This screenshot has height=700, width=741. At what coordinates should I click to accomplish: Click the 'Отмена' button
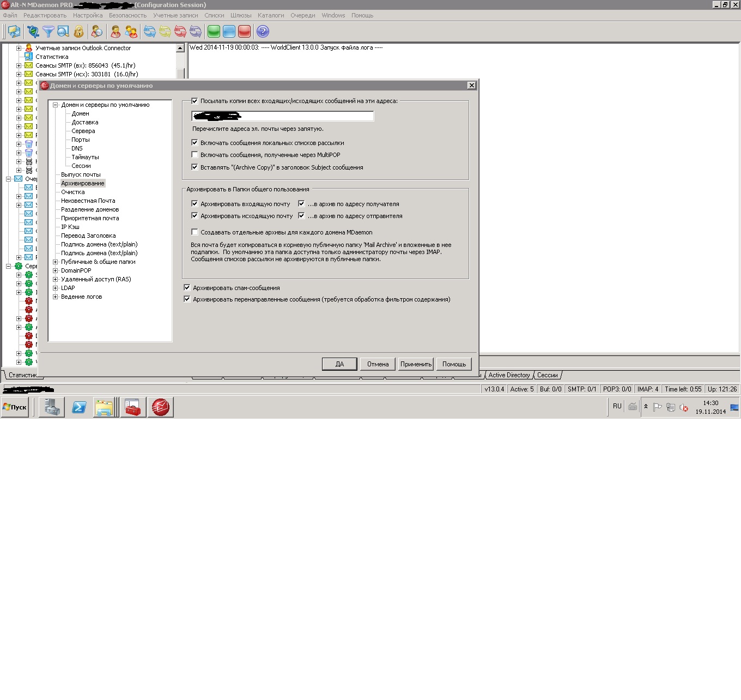[378, 364]
